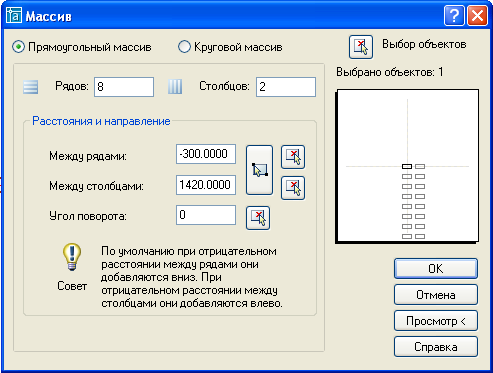The height and width of the screenshot is (373, 493).
Task: Click the tip text about отрицательном расстоянии
Action: coord(192,277)
